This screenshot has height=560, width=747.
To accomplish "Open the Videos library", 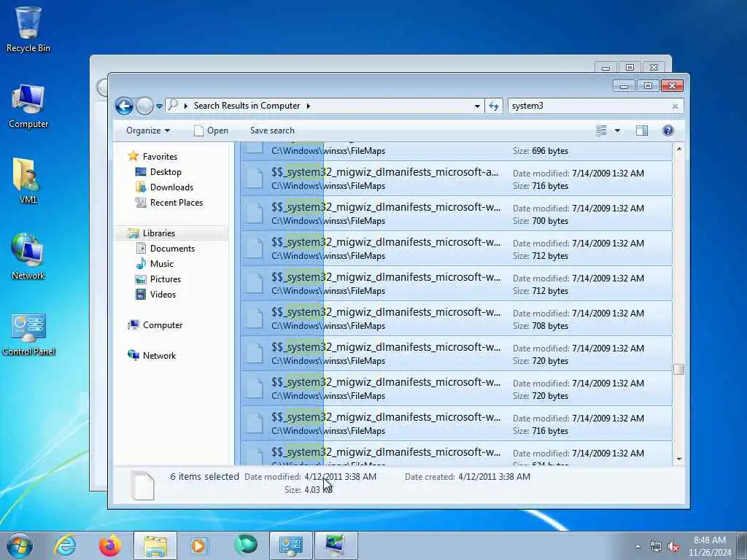I will click(163, 295).
